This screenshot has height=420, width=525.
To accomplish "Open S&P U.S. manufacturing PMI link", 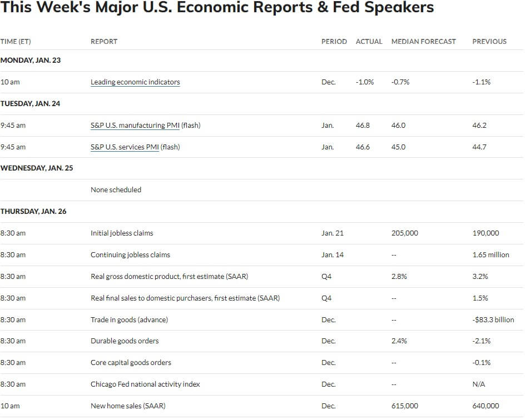I will pos(135,126).
